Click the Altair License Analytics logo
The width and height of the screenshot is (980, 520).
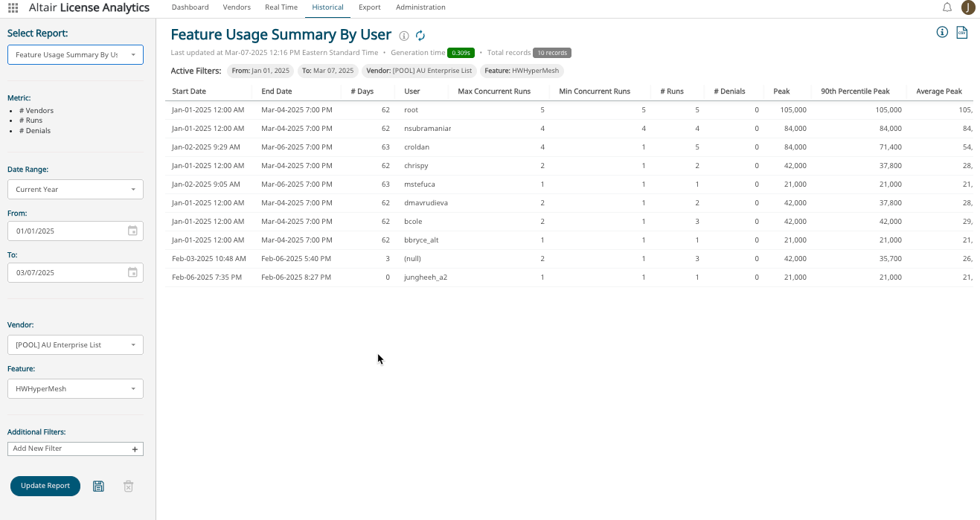pos(89,7)
